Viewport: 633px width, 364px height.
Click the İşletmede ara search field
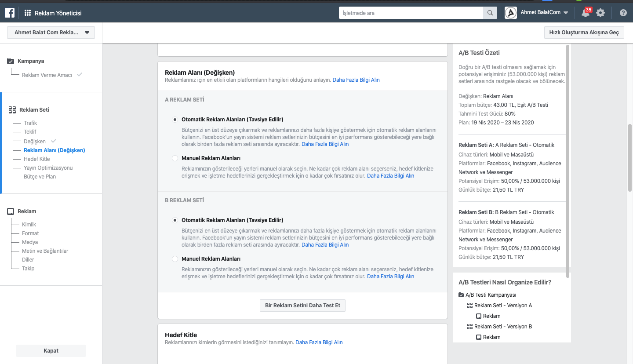[x=411, y=13]
